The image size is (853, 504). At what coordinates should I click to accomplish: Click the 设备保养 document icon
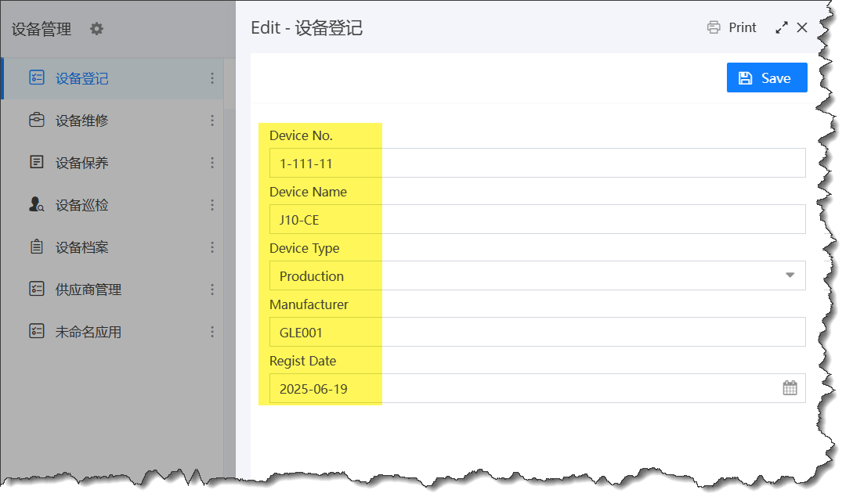(36, 163)
